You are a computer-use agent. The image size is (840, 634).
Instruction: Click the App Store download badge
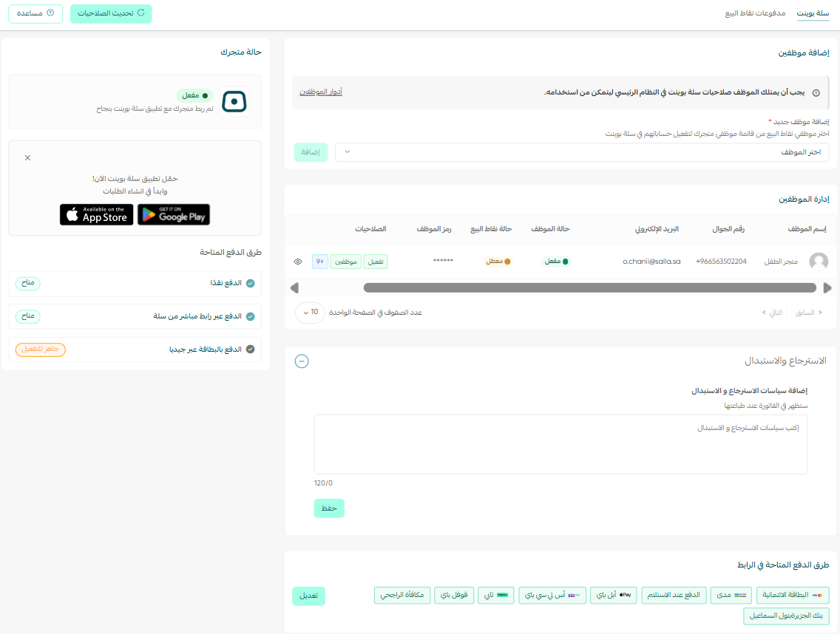click(x=96, y=215)
